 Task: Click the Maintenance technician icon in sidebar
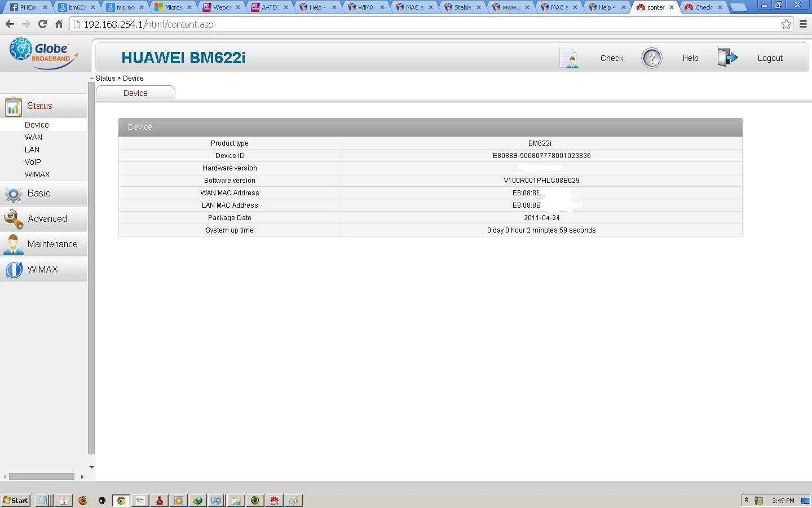click(x=13, y=244)
